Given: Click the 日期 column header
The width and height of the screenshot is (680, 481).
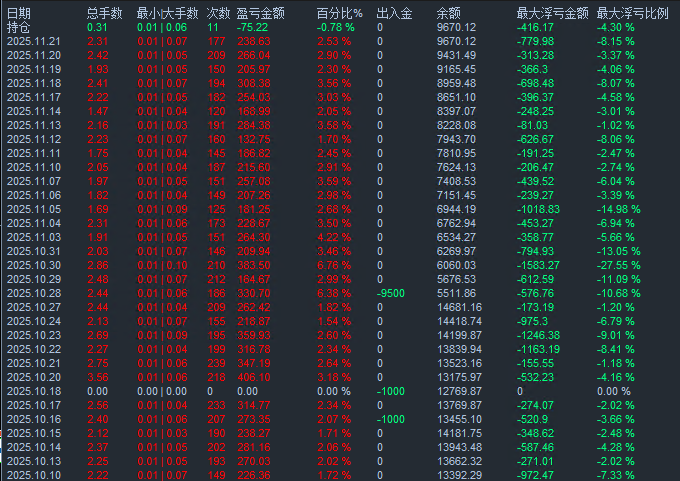Looking at the screenshot, I should [x=19, y=13].
